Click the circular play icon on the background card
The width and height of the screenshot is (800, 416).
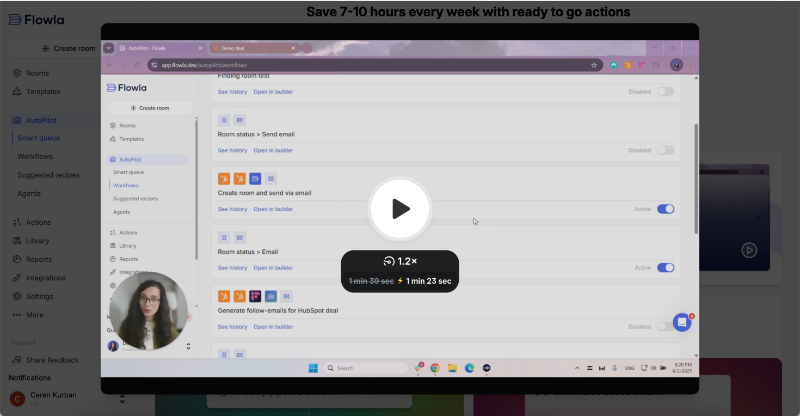(x=749, y=250)
